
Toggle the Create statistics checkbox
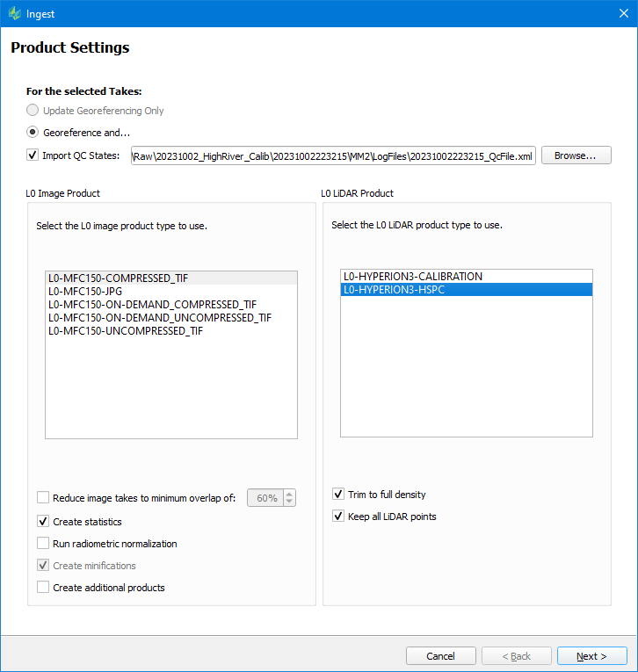click(x=43, y=522)
